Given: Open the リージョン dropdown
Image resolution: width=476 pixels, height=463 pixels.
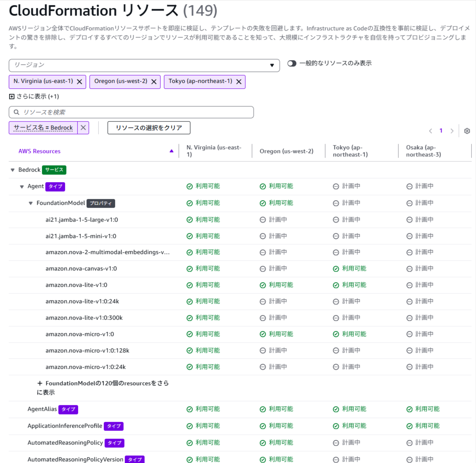Looking at the screenshot, I should tap(144, 65).
